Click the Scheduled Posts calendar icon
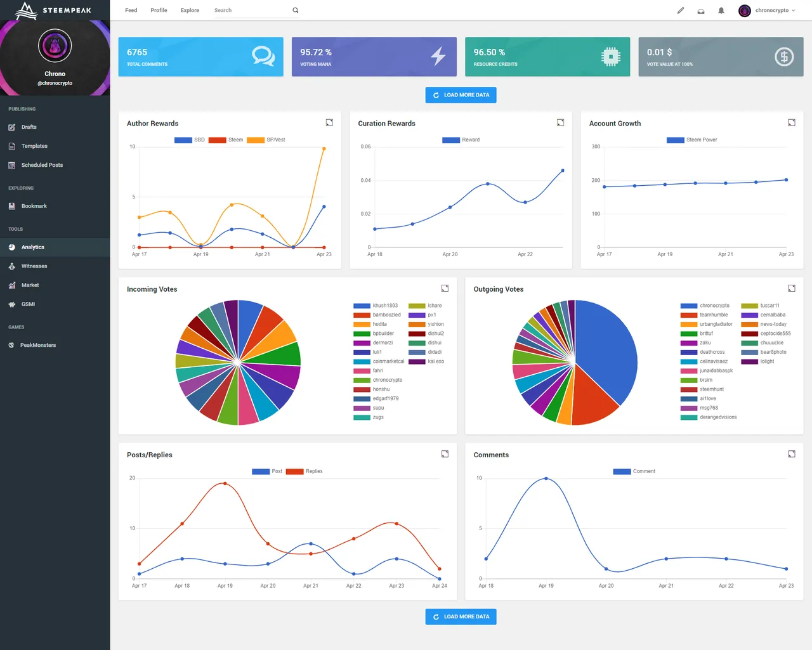 pyautogui.click(x=11, y=165)
